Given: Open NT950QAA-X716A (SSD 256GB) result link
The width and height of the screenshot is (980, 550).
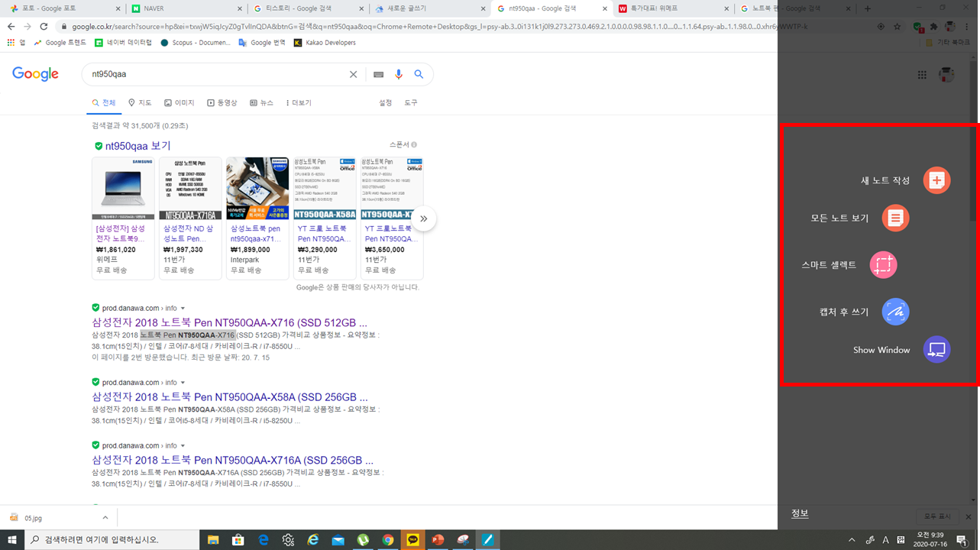Looking at the screenshot, I should (x=233, y=461).
